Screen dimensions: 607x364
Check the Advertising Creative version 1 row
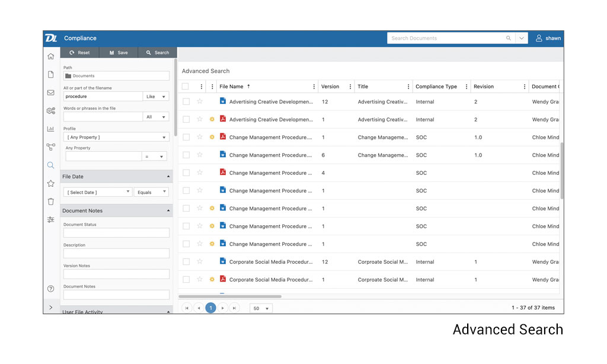[x=186, y=119]
